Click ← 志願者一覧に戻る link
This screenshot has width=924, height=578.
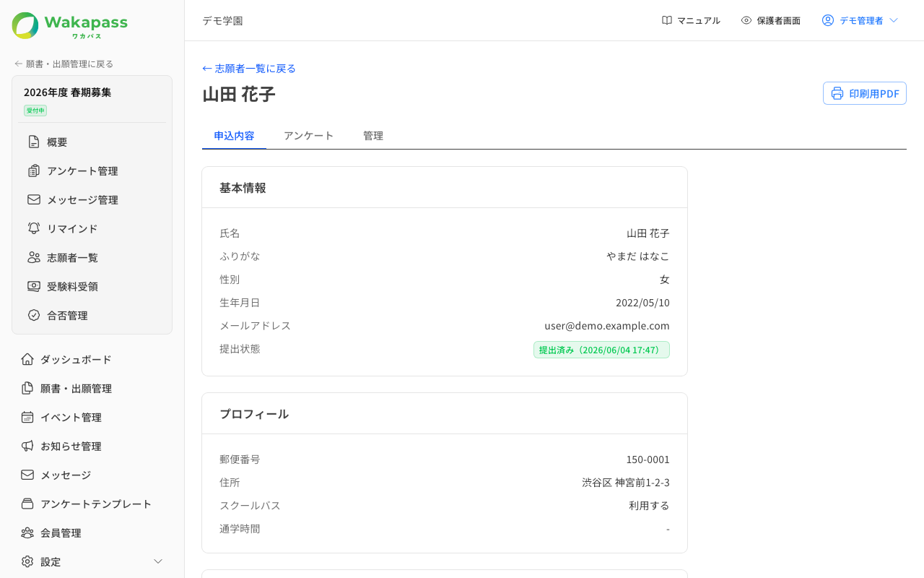point(249,69)
